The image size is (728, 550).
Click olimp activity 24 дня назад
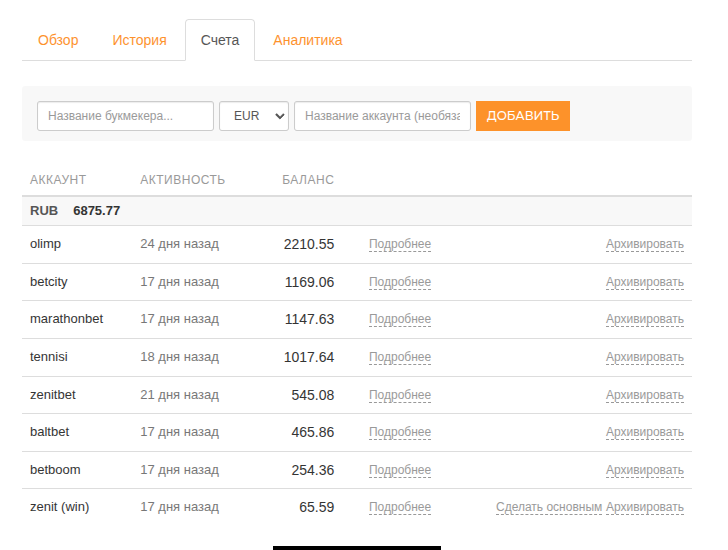click(179, 244)
